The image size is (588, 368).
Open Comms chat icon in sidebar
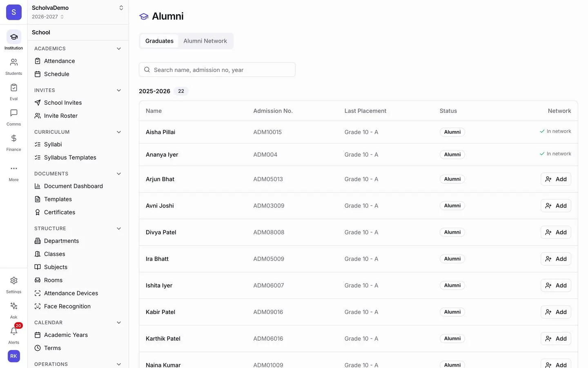coord(13,113)
